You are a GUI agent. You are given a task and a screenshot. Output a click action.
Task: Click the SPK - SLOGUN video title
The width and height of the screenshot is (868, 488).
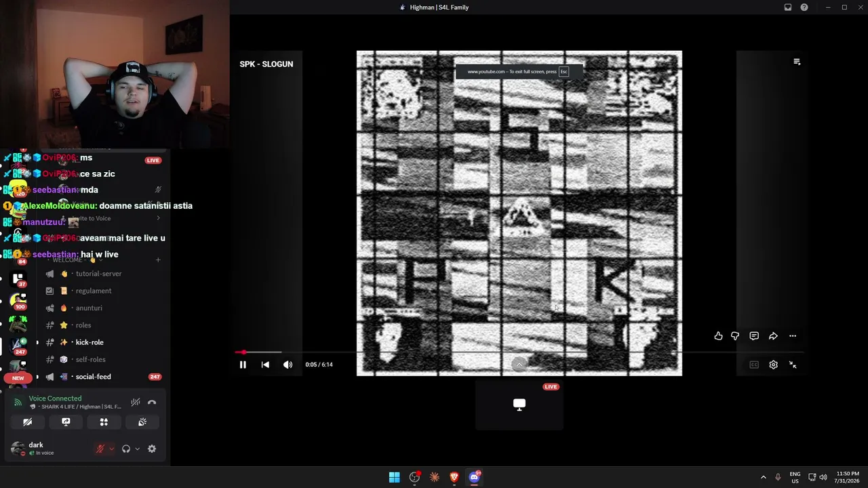pos(267,64)
